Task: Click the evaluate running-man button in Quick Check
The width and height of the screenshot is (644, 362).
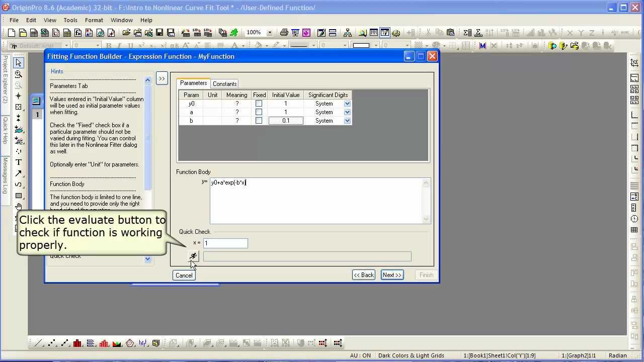Action: pyautogui.click(x=194, y=256)
